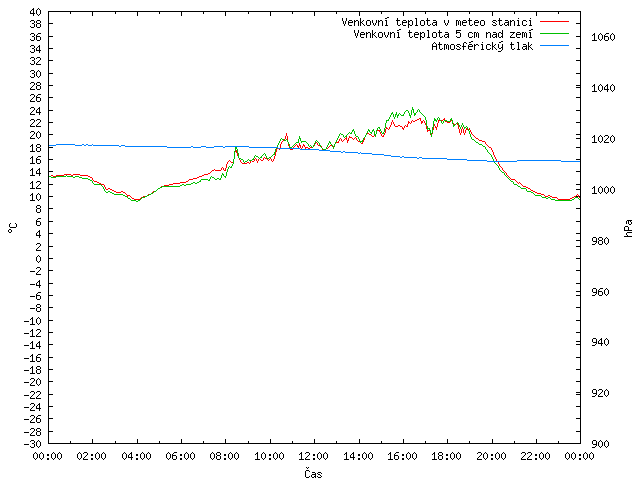Viewport: 640px width, 480px height.
Task: Click the '20' temperature axis label
Action: coord(36,135)
